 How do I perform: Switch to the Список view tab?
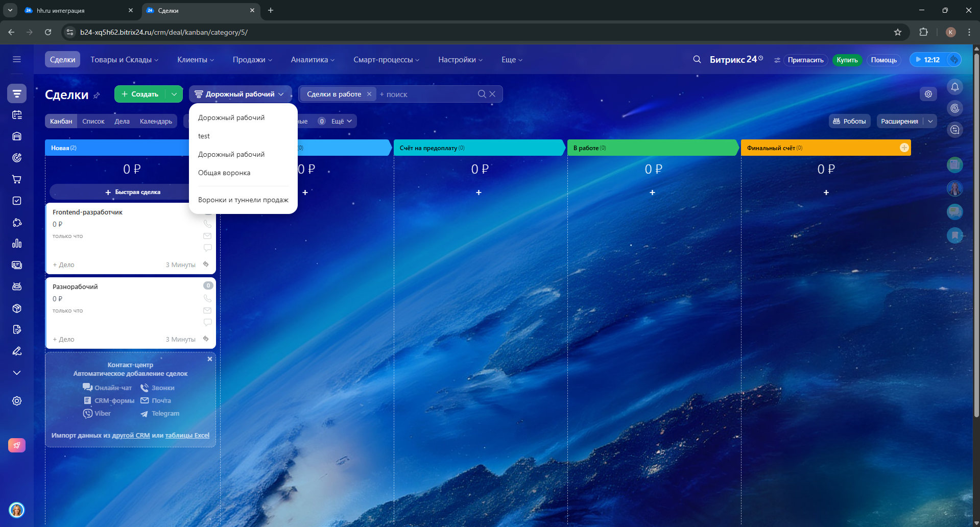pyautogui.click(x=93, y=121)
